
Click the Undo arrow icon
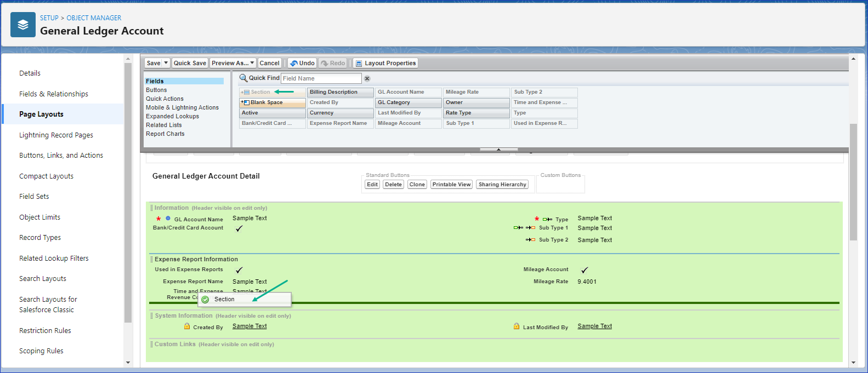[294, 64]
